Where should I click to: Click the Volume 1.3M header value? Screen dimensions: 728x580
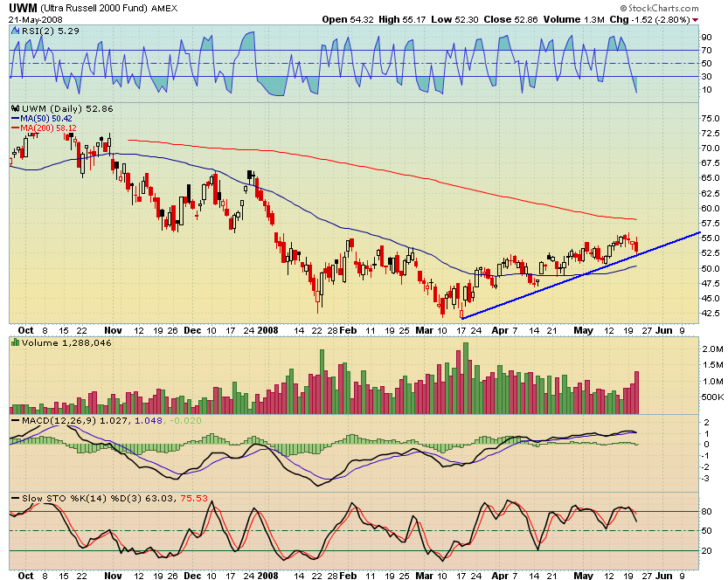click(574, 19)
